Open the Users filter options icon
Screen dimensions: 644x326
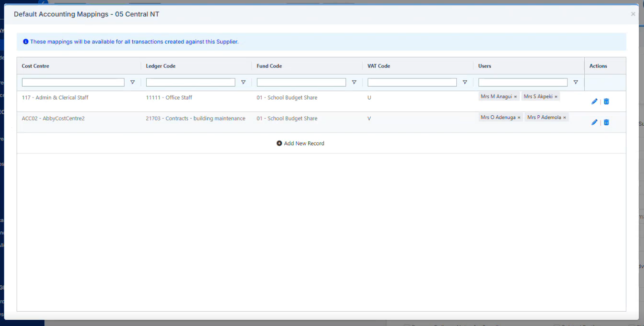coord(576,82)
